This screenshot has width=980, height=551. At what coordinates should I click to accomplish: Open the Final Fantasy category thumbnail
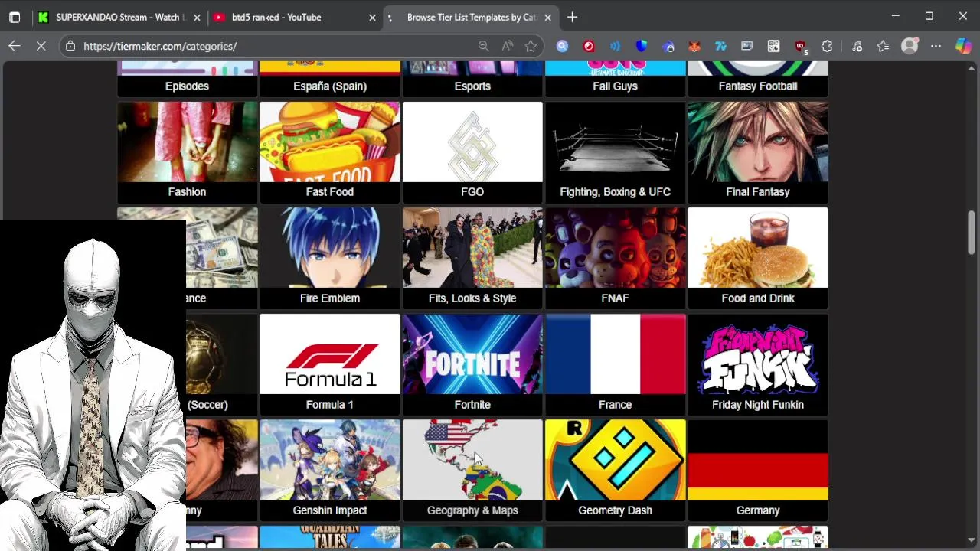click(758, 142)
